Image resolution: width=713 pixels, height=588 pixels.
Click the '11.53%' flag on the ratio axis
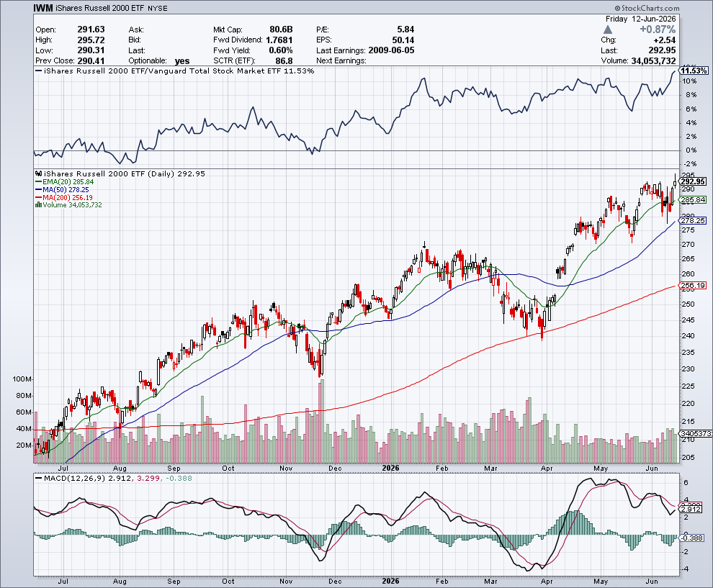pyautogui.click(x=694, y=71)
